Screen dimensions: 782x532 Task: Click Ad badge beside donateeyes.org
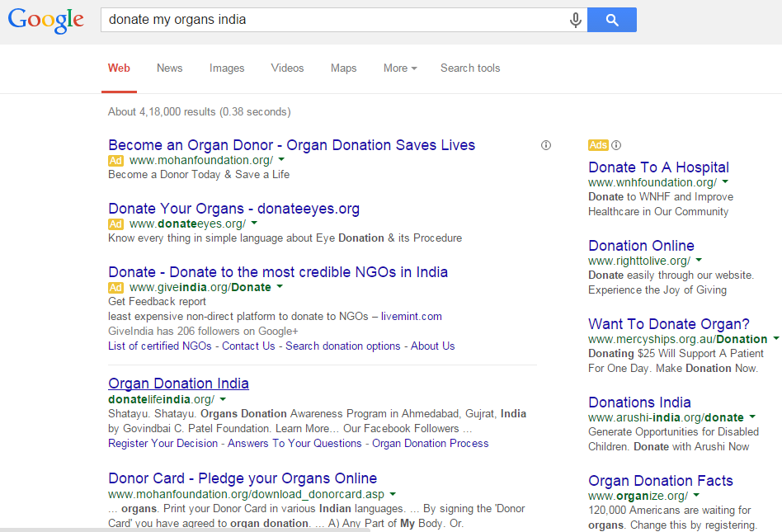coord(115,224)
